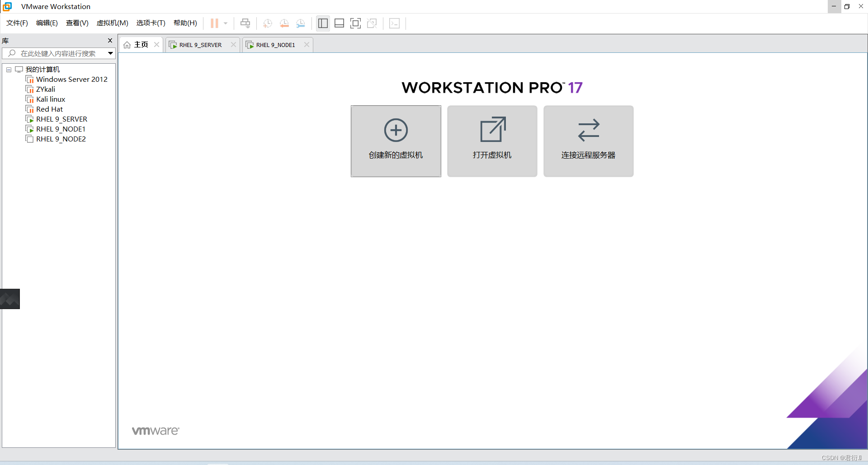Click the console view toolbar icon
The width and height of the screenshot is (868, 465).
coord(394,23)
